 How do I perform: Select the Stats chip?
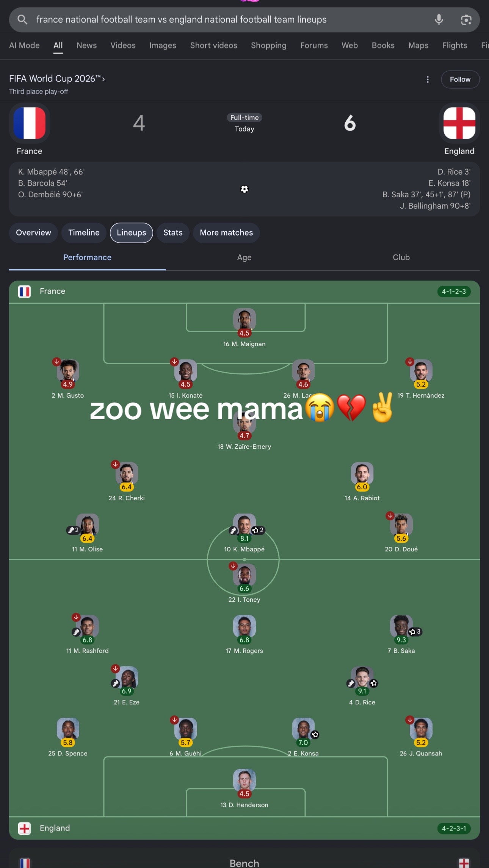click(x=173, y=233)
